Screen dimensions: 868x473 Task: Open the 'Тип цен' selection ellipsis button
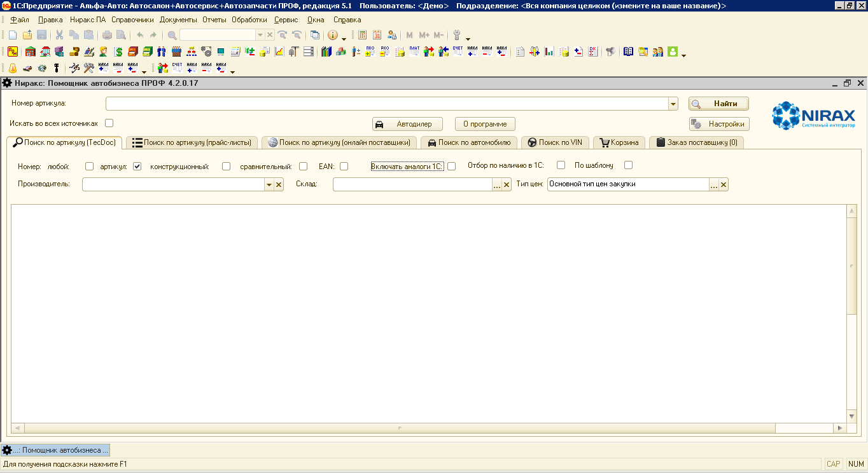[x=713, y=184]
